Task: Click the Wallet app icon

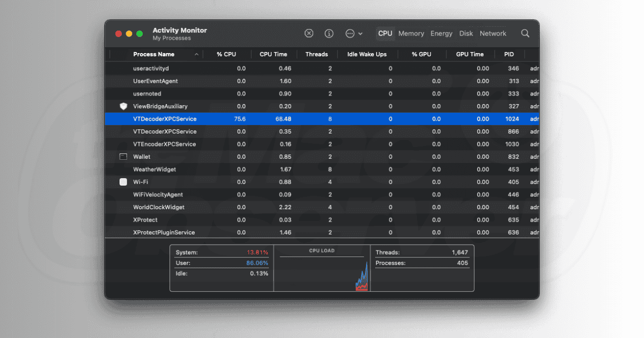Action: click(x=123, y=157)
